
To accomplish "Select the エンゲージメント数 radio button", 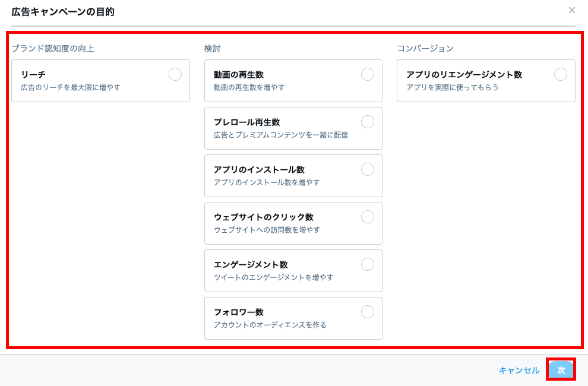I will (x=367, y=264).
